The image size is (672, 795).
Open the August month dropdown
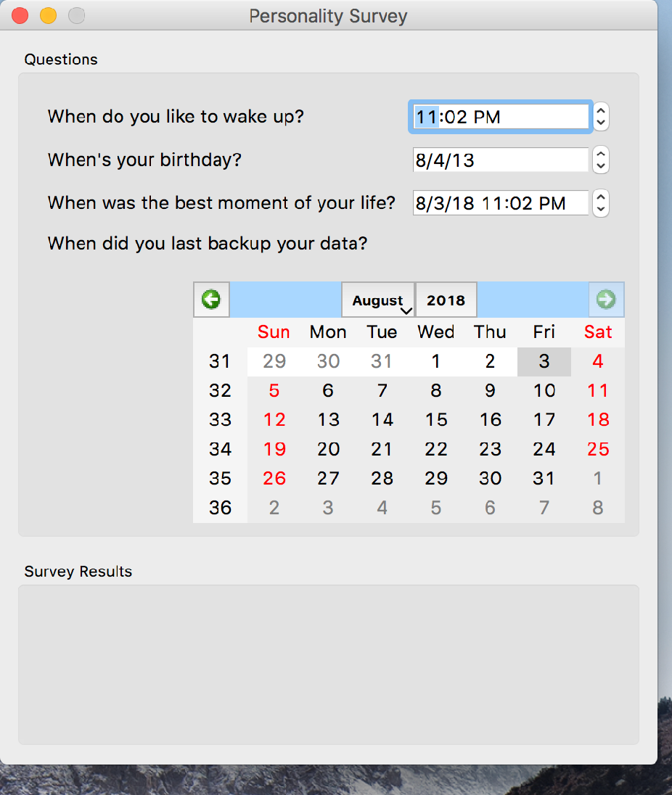[378, 300]
